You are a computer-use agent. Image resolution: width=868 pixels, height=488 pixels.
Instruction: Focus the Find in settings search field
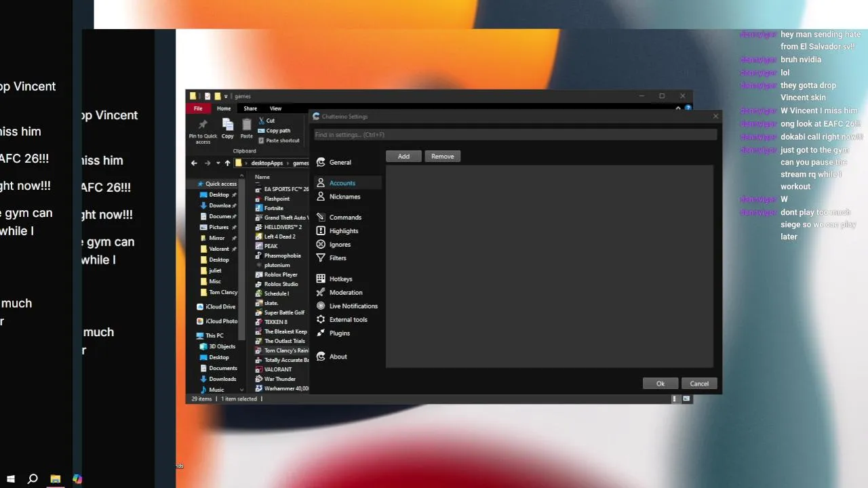click(x=515, y=135)
